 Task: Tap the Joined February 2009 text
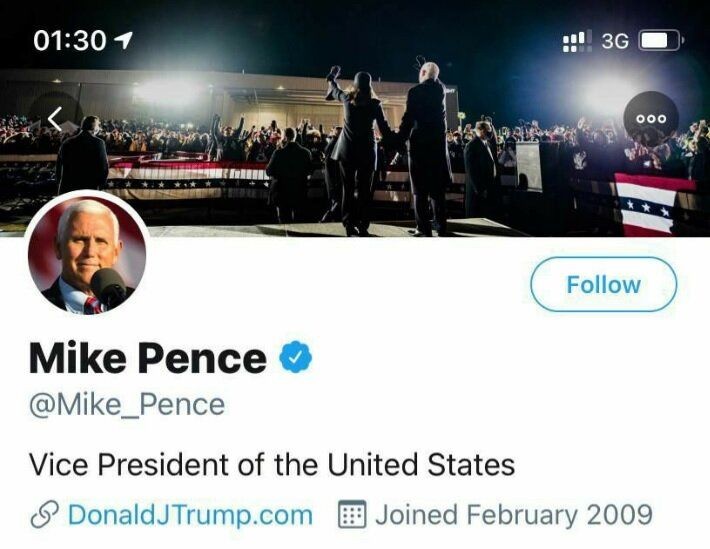513,516
